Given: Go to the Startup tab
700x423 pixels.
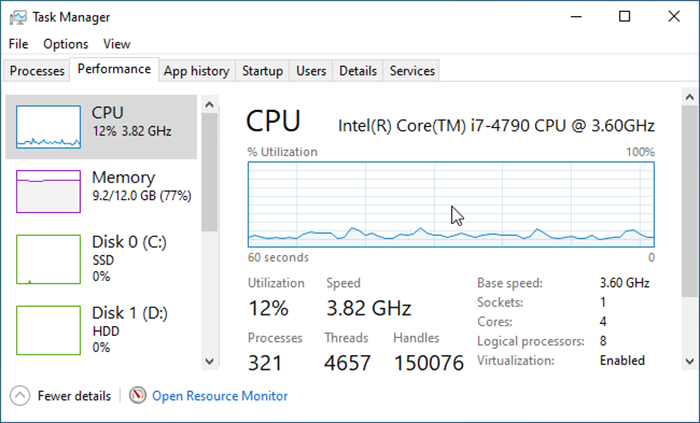Looking at the screenshot, I should click(x=262, y=70).
